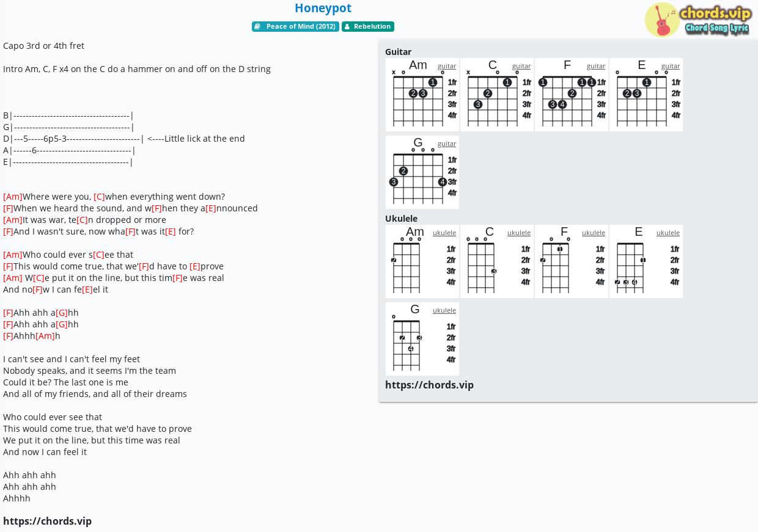
Task: Click the D string tab line '5-----6p5-3'
Action: click(124, 139)
